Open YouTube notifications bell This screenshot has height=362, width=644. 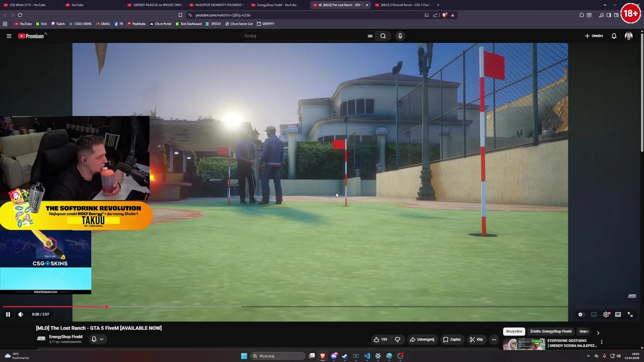coord(614,36)
